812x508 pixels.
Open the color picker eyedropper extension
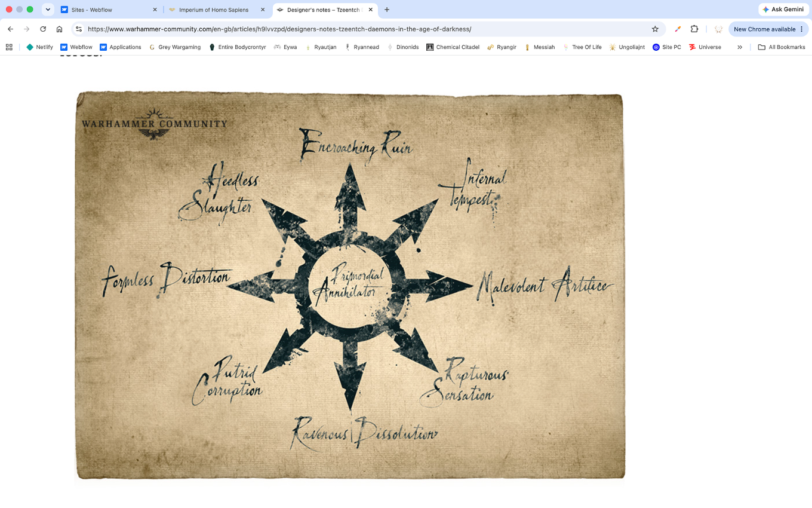point(678,29)
